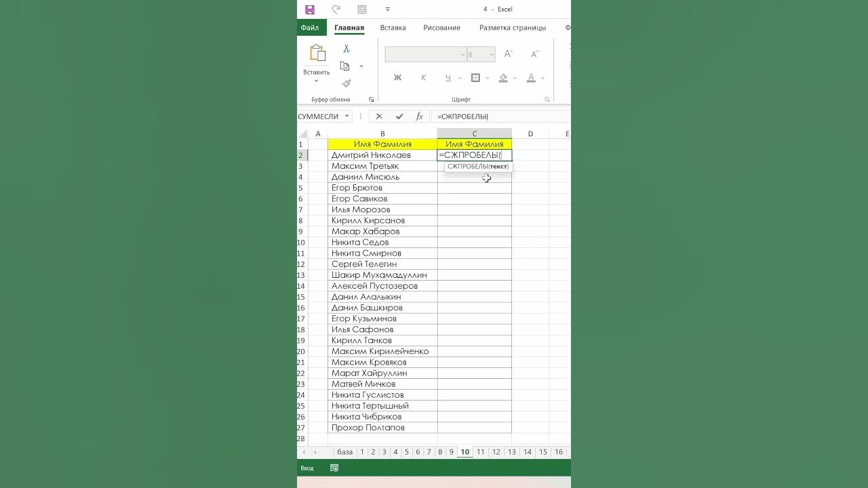Image resolution: width=868 pixels, height=488 pixels.
Task: Click the Copy icon
Action: (x=344, y=66)
